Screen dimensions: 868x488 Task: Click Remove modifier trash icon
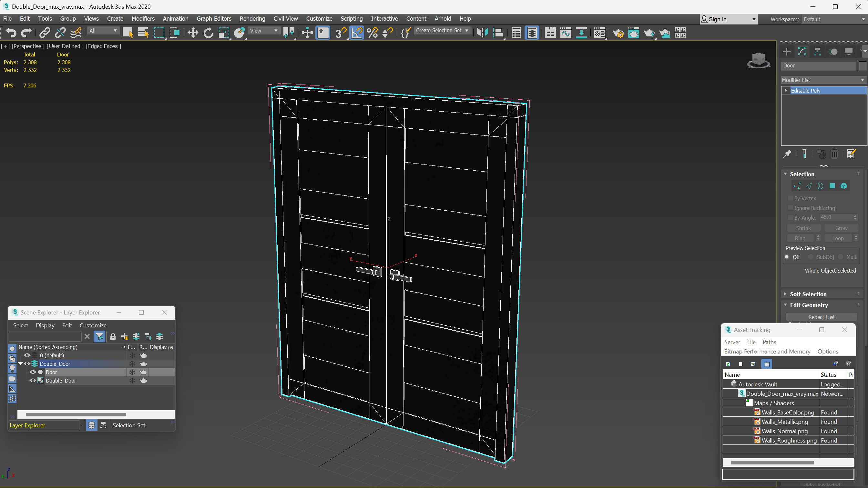(x=834, y=154)
